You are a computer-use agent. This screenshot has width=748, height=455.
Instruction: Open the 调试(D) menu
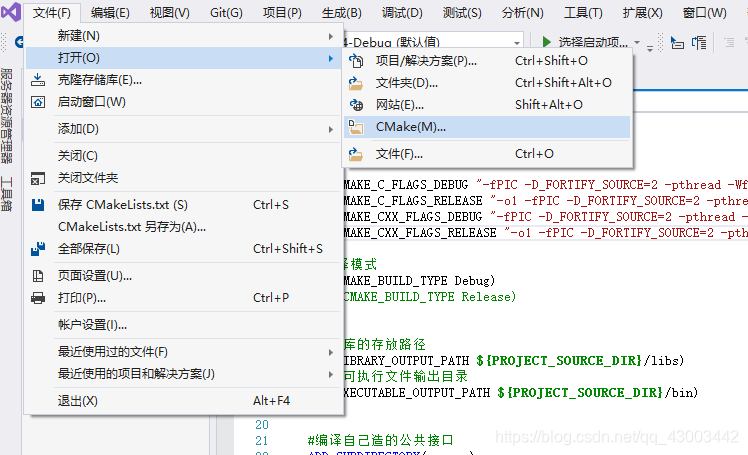point(402,12)
